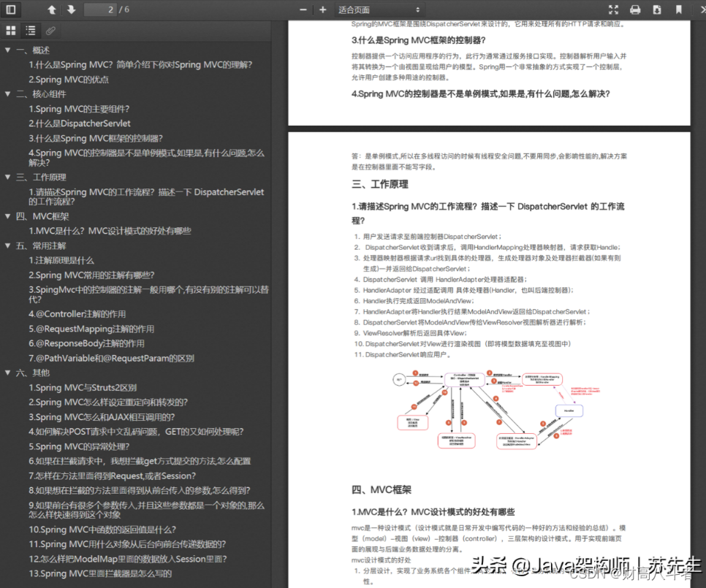Zoom in on the document
The height and width of the screenshot is (588, 706).
[322, 9]
